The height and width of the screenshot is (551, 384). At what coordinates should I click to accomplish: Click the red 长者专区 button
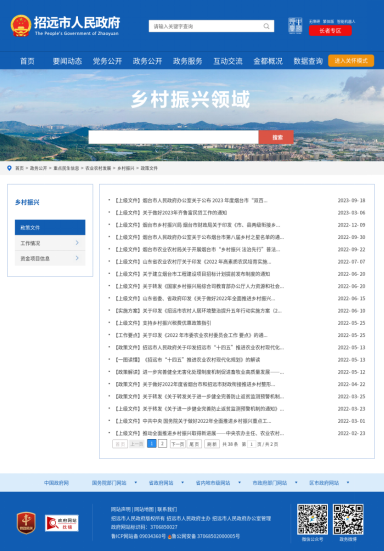pos(330,31)
